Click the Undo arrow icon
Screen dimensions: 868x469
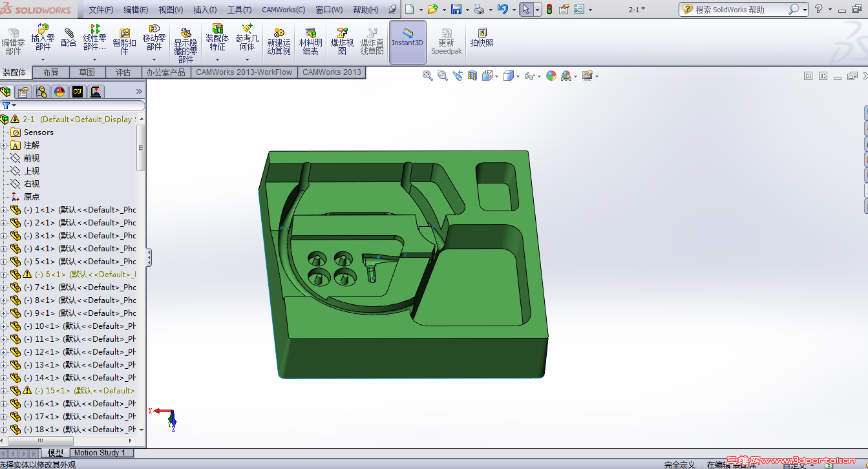tap(502, 9)
